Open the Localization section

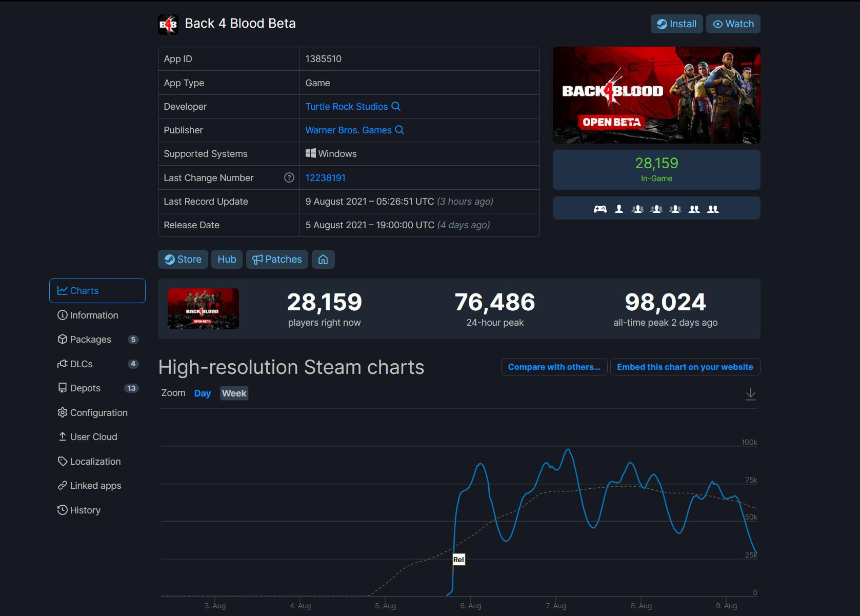point(97,462)
